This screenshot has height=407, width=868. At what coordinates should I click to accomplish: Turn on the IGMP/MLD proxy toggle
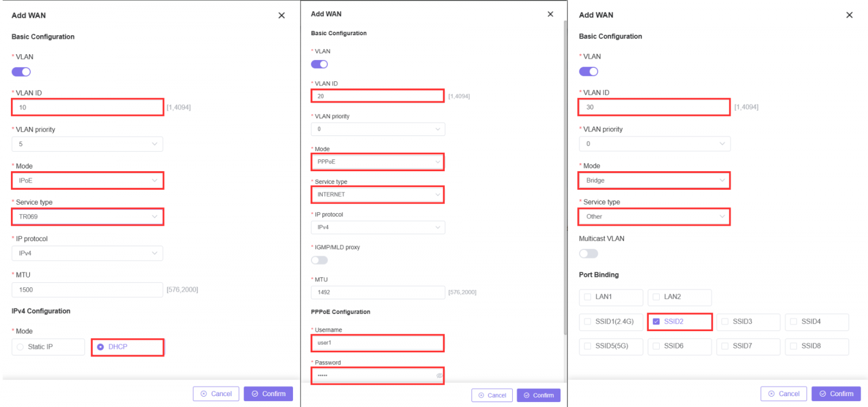[319, 260]
